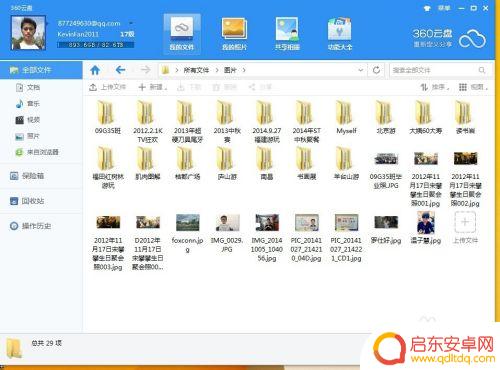Expand the chevron after 图片 breadcrumb

tap(244, 70)
